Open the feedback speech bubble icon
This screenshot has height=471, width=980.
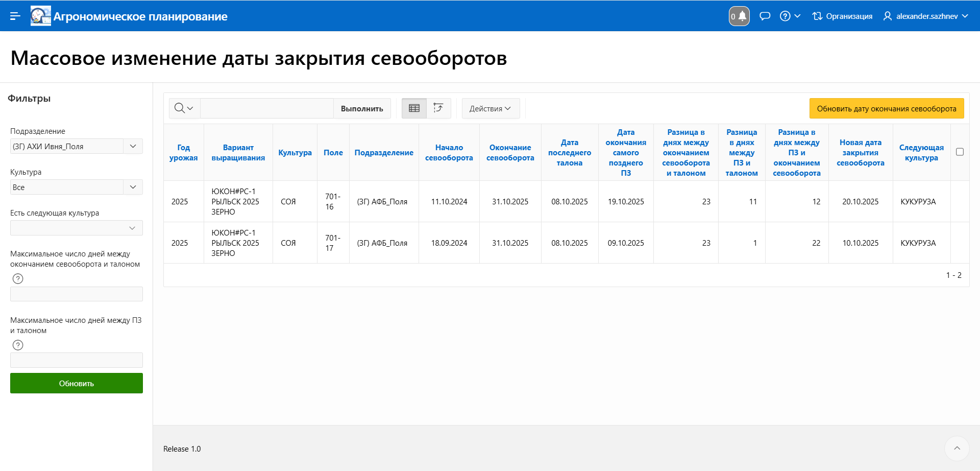pyautogui.click(x=765, y=16)
